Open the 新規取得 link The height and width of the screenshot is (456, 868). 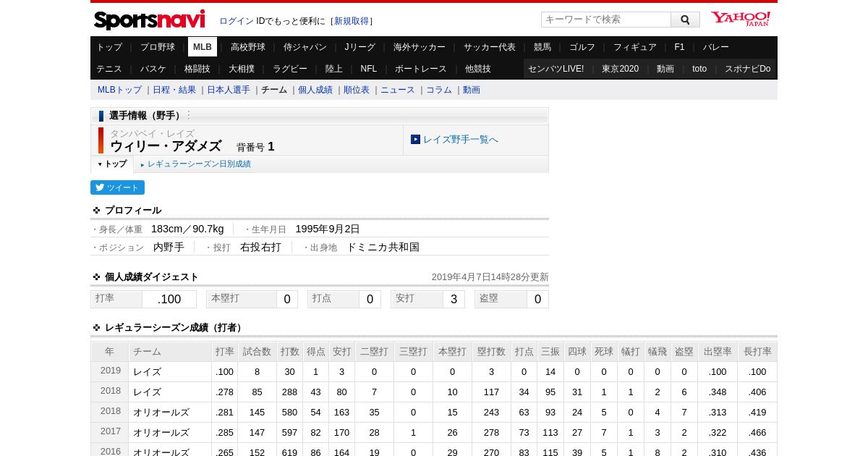[351, 21]
